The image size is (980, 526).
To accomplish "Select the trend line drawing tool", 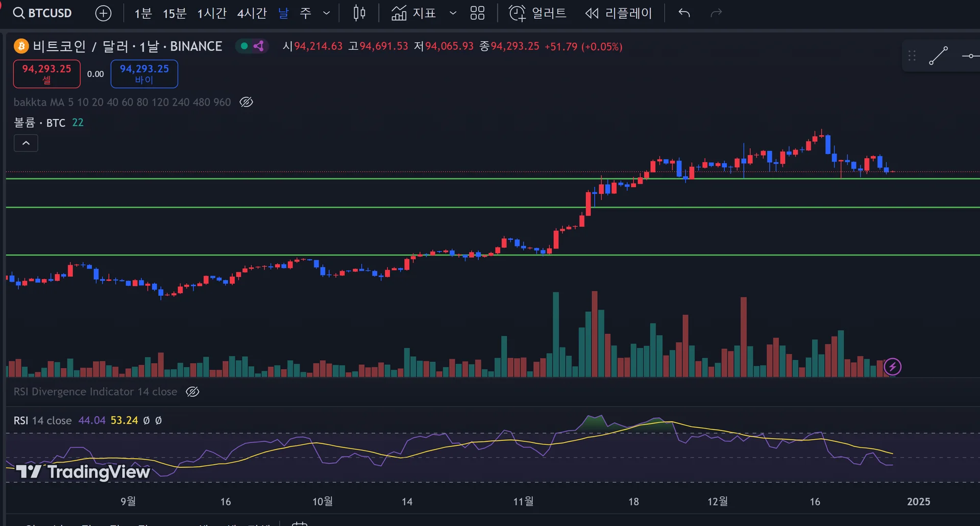I will click(x=938, y=56).
